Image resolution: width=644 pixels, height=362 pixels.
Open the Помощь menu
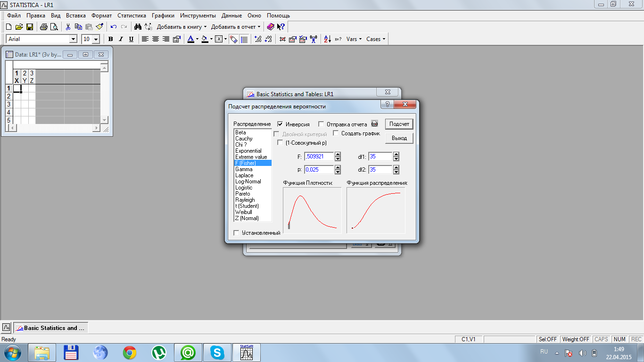pos(279,16)
